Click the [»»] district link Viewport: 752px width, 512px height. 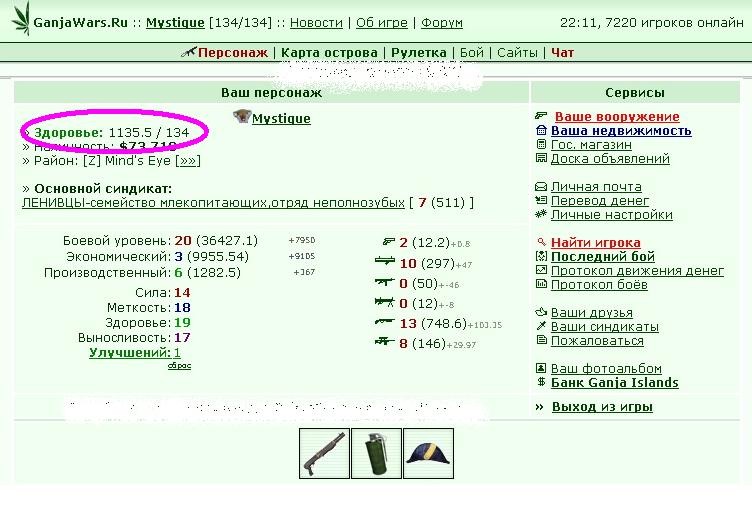tap(188, 161)
